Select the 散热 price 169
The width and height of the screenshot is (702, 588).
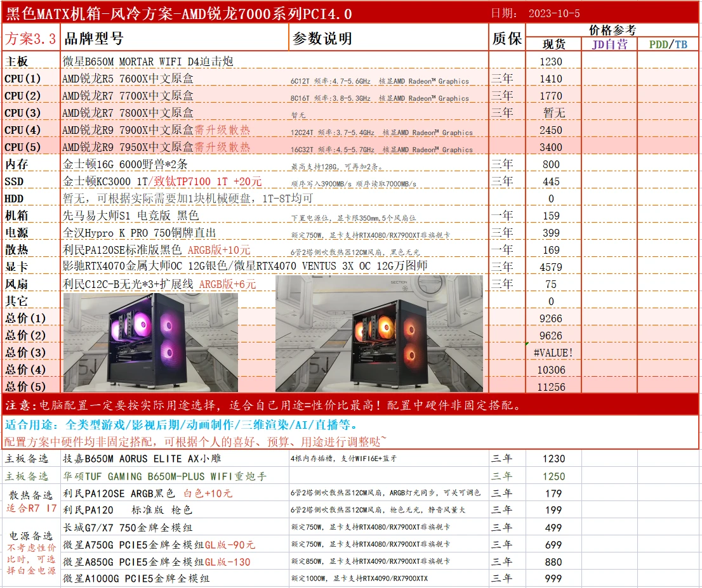pyautogui.click(x=551, y=250)
